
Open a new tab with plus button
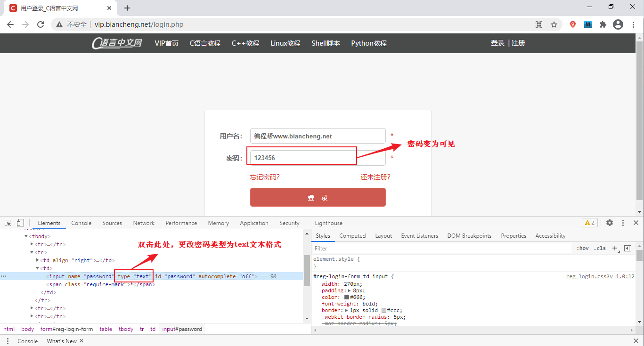point(127,8)
